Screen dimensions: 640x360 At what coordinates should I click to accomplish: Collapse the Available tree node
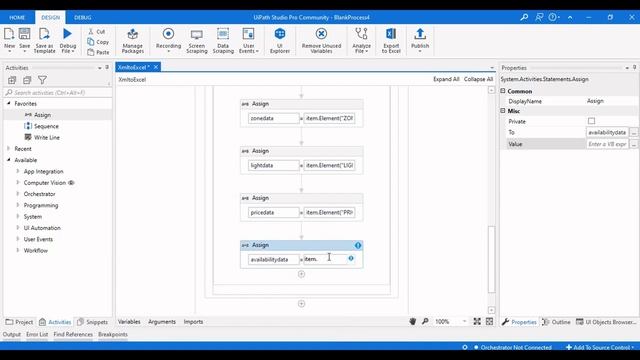(x=9, y=160)
